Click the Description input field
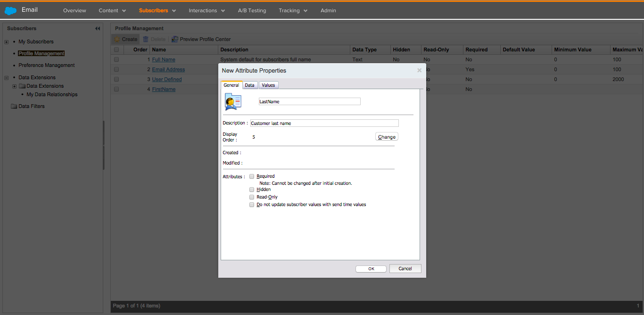This screenshot has width=644, height=315. point(324,124)
